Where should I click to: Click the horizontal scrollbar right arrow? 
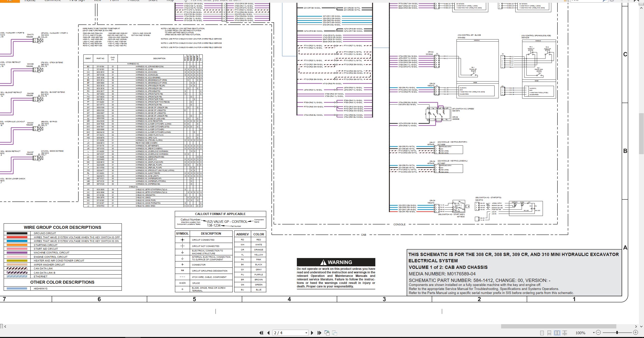pyautogui.click(x=636, y=326)
